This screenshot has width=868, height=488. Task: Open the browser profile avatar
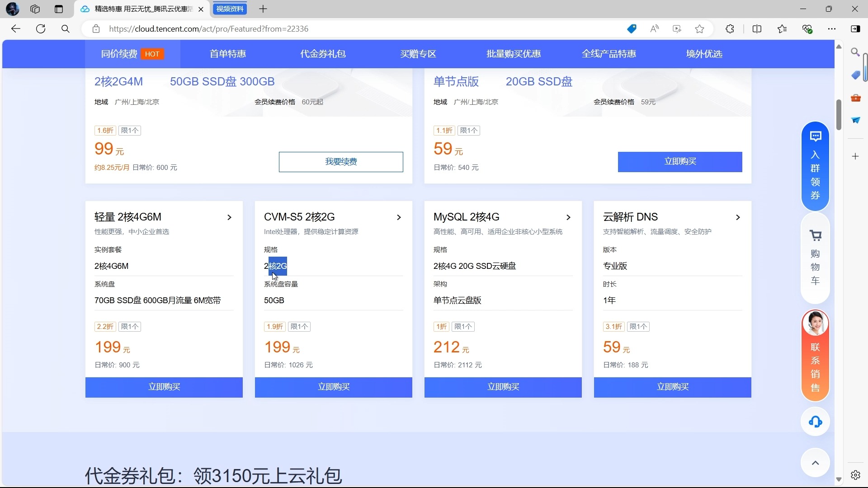coord(13,9)
